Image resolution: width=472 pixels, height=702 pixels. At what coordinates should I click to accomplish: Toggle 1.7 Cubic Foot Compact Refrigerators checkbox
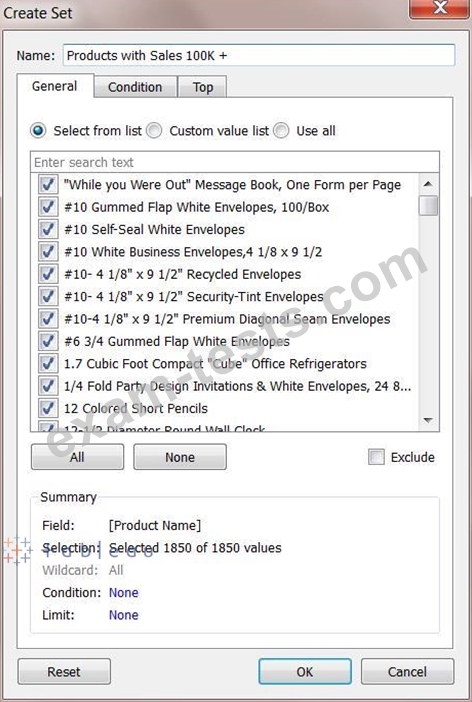(48, 364)
